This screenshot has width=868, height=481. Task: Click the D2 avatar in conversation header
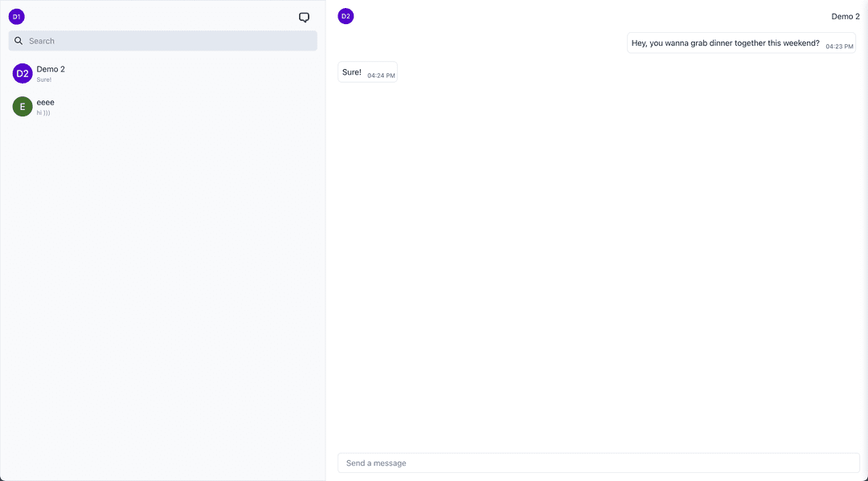point(345,15)
